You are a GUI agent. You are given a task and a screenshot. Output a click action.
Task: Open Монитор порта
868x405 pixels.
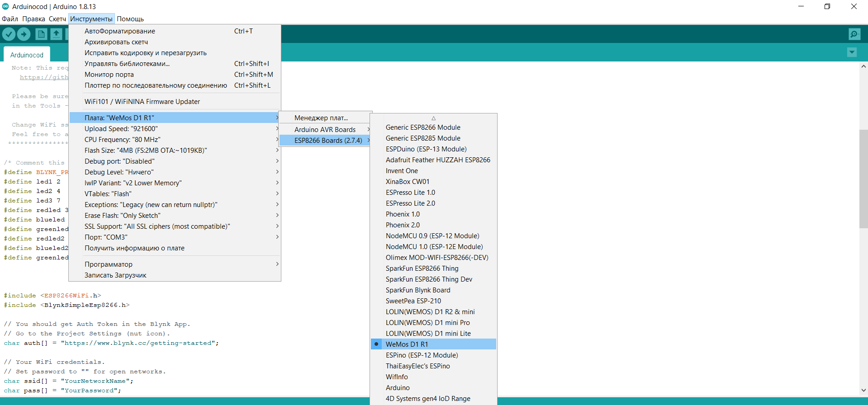[x=175, y=75]
